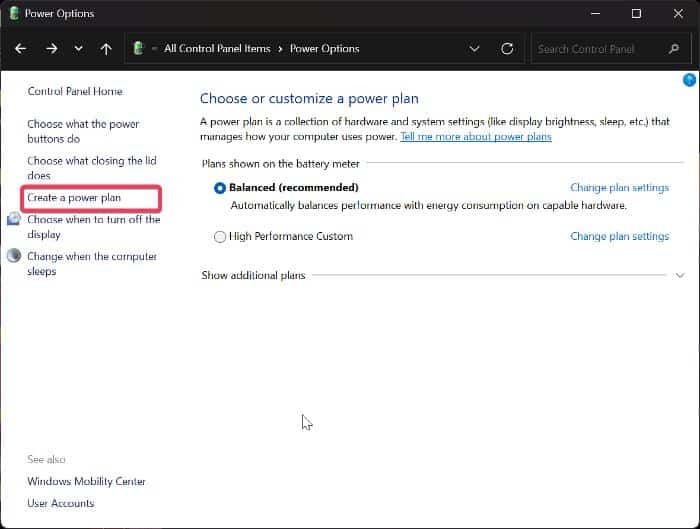The image size is (700, 529).
Task: Click the Search Control Panel field
Action: coord(595,48)
